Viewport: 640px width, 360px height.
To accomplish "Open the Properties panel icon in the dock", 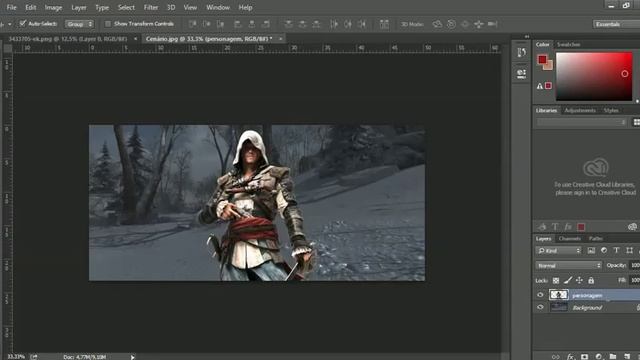I will [x=521, y=74].
